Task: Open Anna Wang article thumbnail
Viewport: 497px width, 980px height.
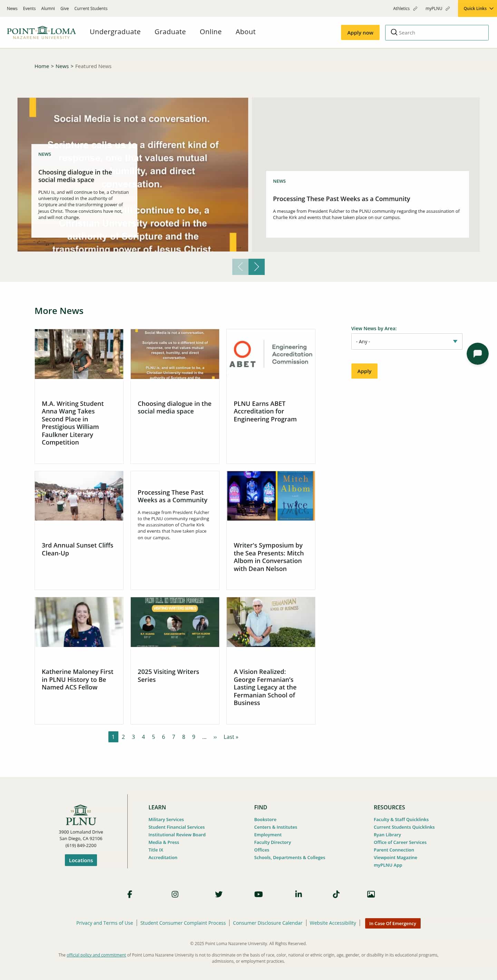Action: 79,354
